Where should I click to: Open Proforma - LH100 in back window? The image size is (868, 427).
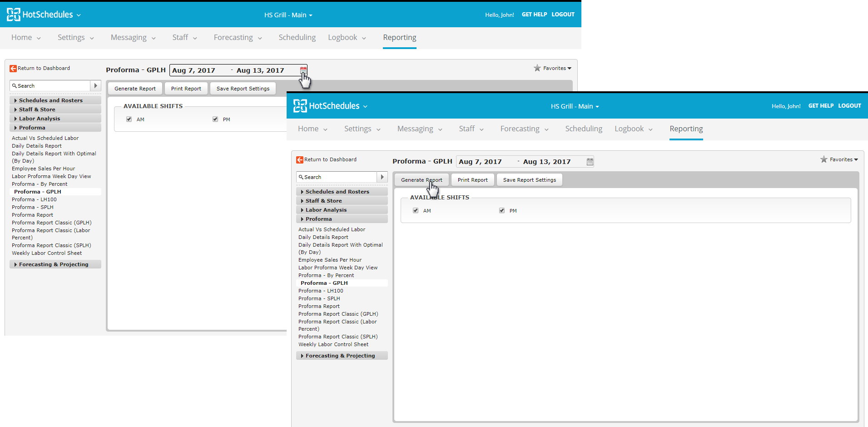(34, 199)
